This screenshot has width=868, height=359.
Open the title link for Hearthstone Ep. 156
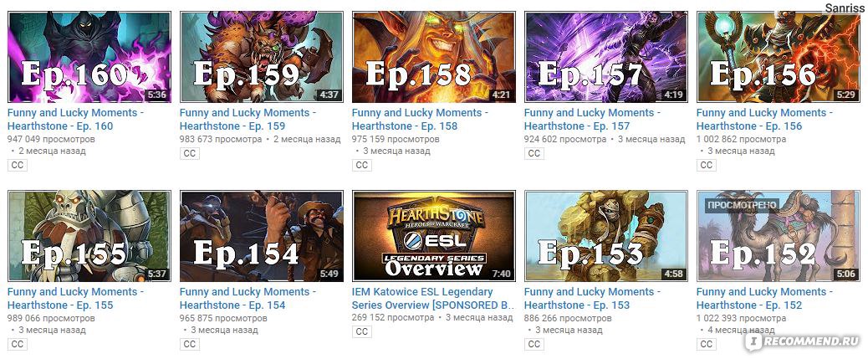(x=764, y=119)
